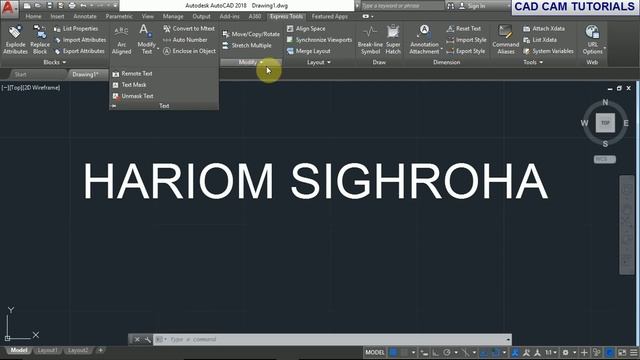Click the Sign In user icon
Viewport: 640px width, 360px height.
point(462,6)
